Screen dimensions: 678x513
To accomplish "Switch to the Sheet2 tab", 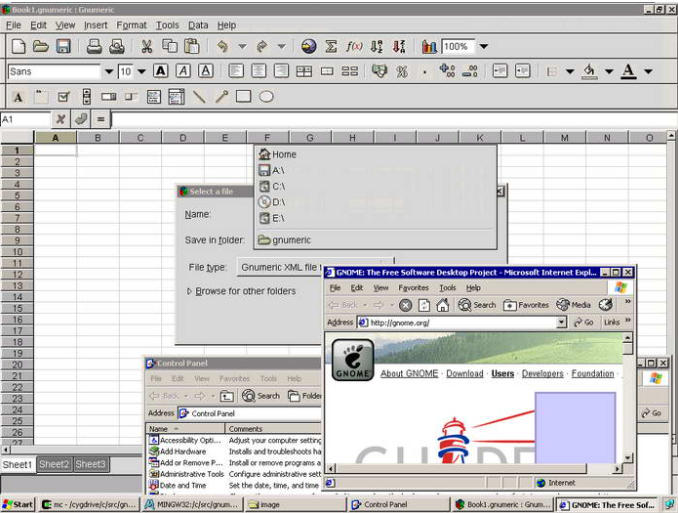I will point(54,464).
